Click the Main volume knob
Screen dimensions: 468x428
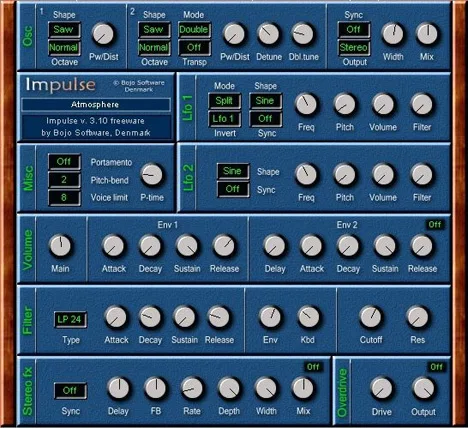pos(60,246)
